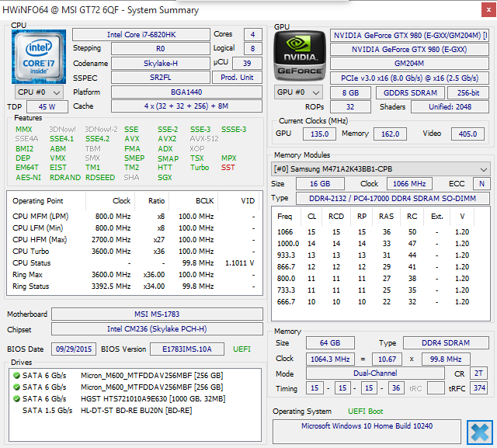The image size is (497, 448).
Task: Click the Intel Core i7 logo
Action: pyautogui.click(x=39, y=57)
